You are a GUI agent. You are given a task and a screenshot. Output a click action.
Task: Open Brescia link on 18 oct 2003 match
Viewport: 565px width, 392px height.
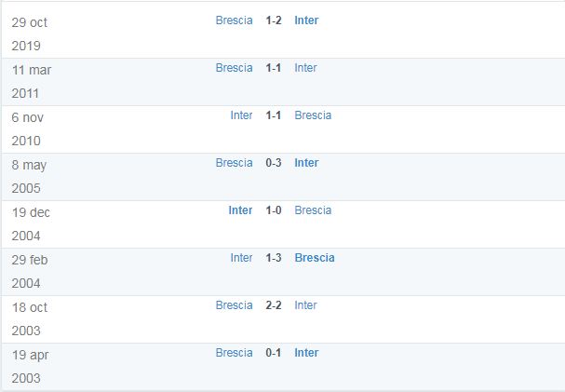234,305
